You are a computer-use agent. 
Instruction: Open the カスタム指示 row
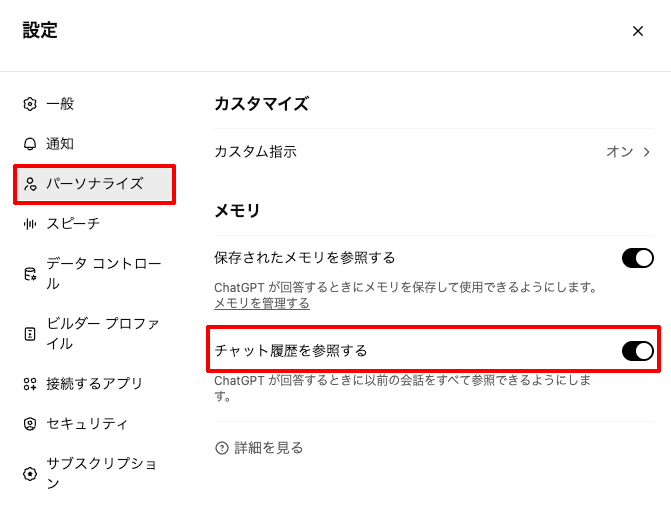(256, 152)
